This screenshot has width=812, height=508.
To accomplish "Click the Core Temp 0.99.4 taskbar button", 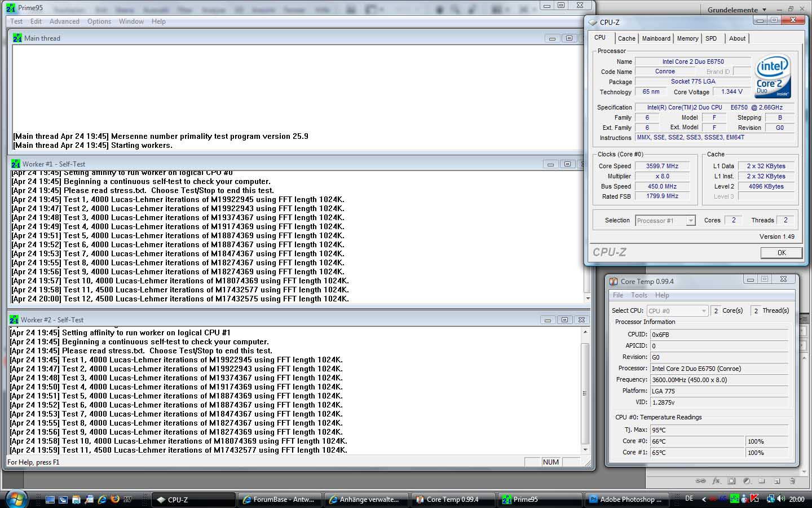I will (x=453, y=500).
